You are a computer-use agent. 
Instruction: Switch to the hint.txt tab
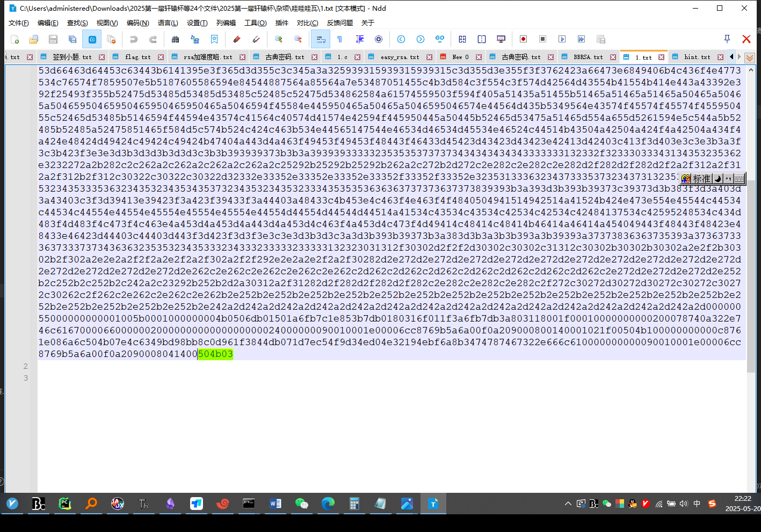point(697,57)
